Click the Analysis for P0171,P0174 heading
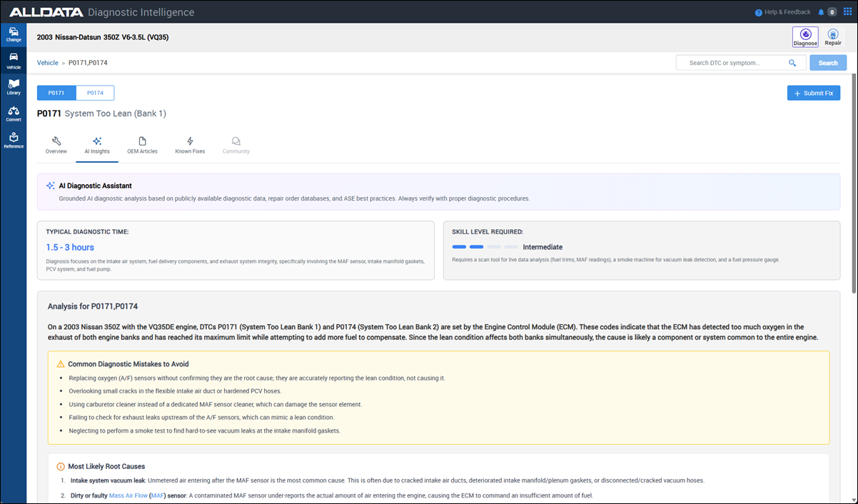 [x=93, y=306]
